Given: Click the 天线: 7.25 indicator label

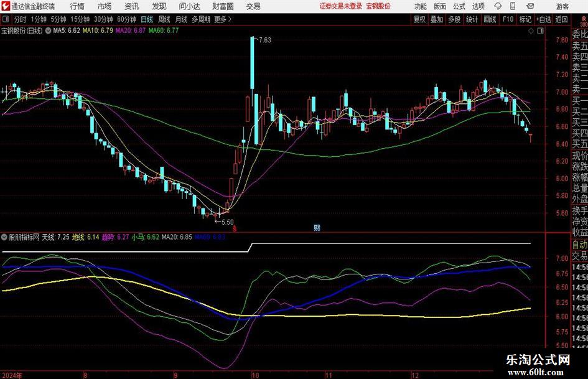Looking at the screenshot, I should (x=55, y=237).
